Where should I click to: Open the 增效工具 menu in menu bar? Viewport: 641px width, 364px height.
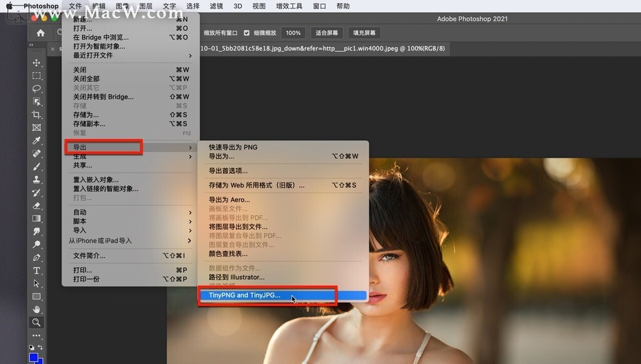click(x=289, y=6)
